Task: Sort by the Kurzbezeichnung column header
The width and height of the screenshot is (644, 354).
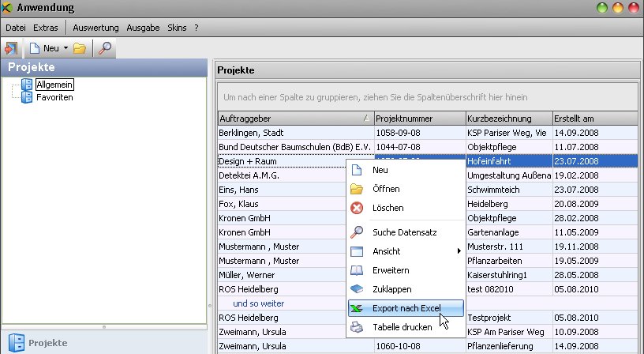Action: tap(509, 119)
